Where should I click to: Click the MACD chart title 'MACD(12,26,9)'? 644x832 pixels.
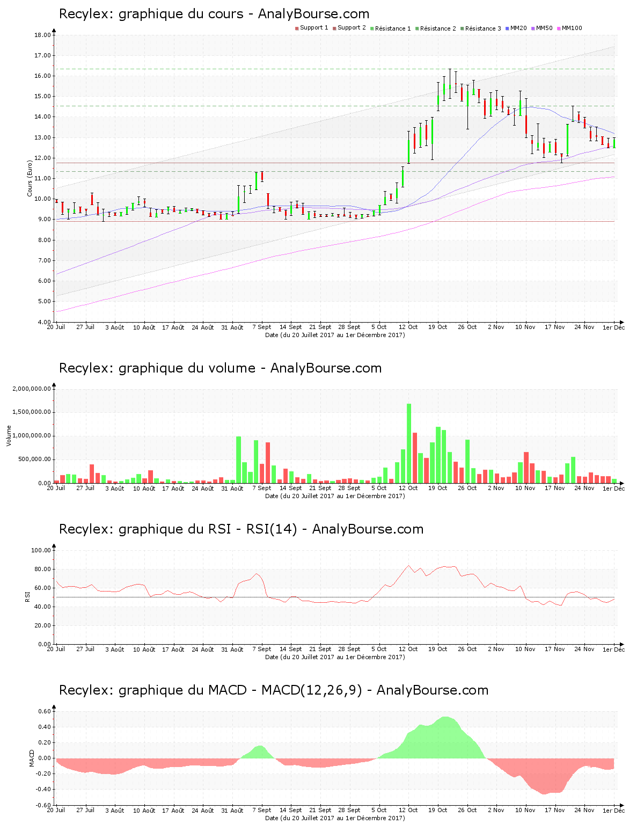tap(312, 690)
